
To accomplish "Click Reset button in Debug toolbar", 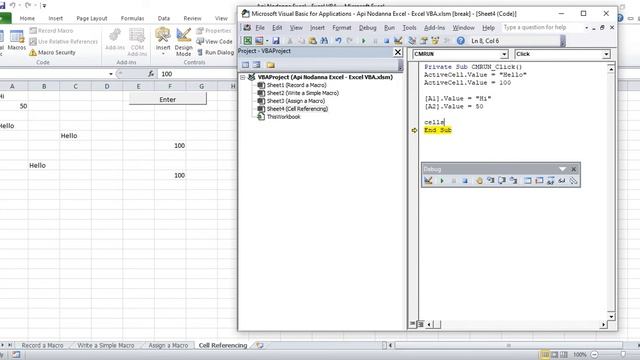I will (465, 180).
